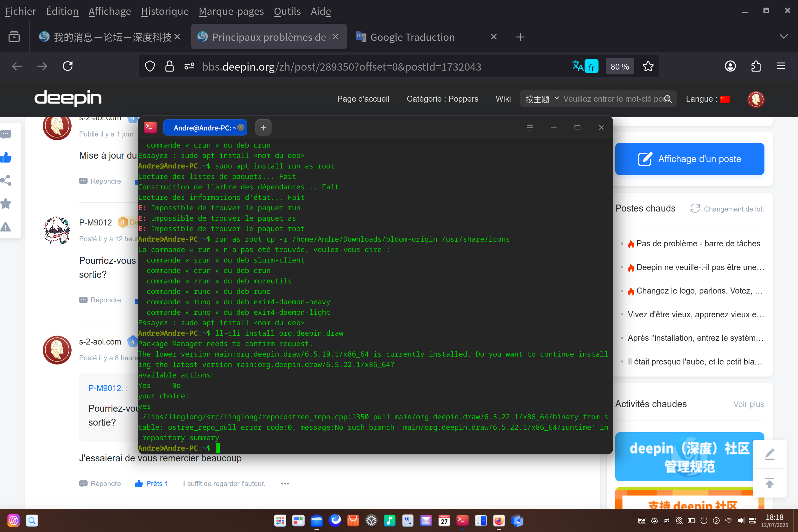Open the Wiki link in header

click(503, 99)
